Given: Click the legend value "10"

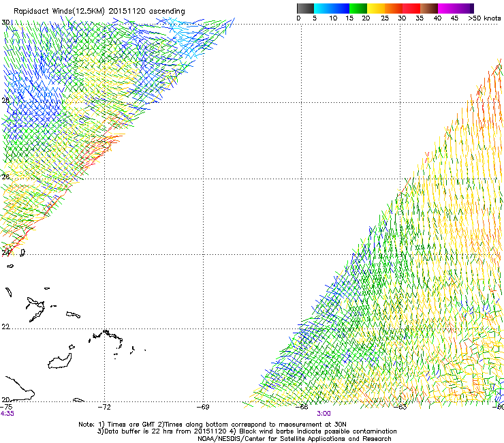Looking at the screenshot, I should point(333,18).
